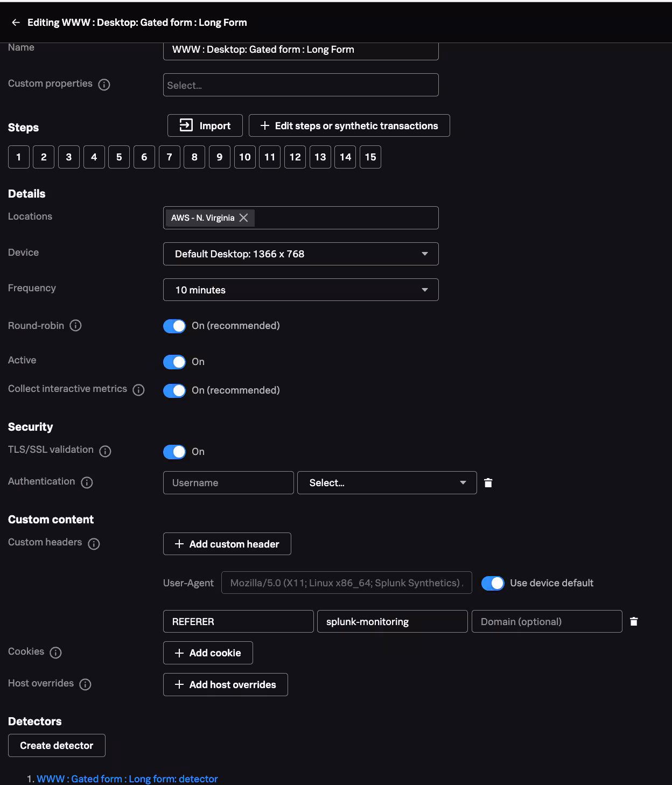The height and width of the screenshot is (785, 672).
Task: Toggle the Round-robin switch off
Action: coord(174,326)
